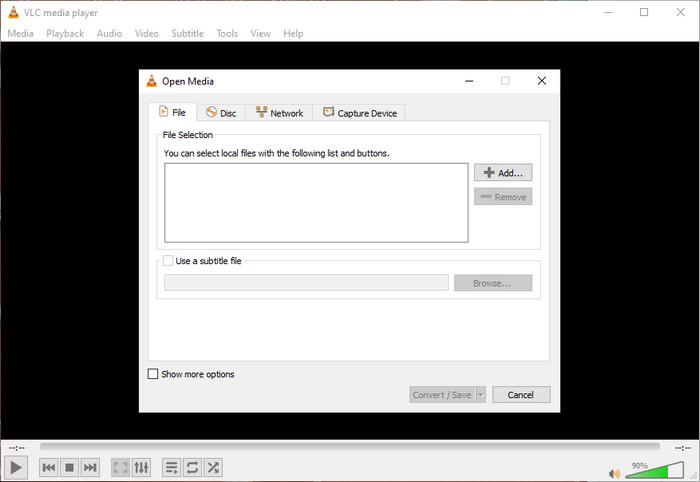Toggle fullscreen video icon
Image resolution: width=700 pixels, height=482 pixels.
[x=120, y=467]
